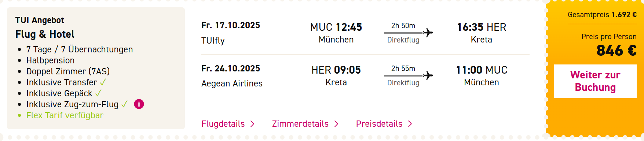Open the Flugdetails link
Image resolution: width=644 pixels, height=141 pixels.
pyautogui.click(x=223, y=124)
